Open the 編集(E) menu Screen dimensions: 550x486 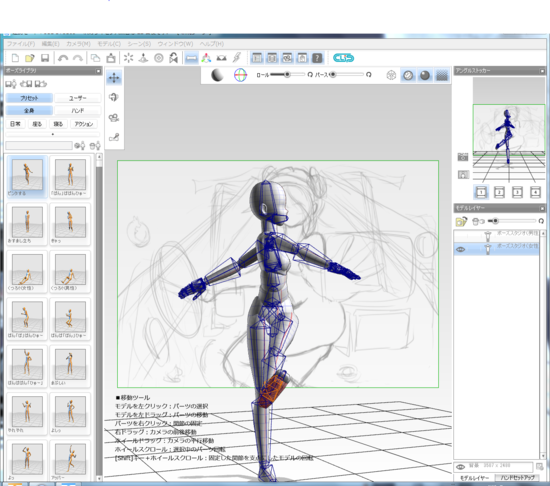tap(51, 44)
